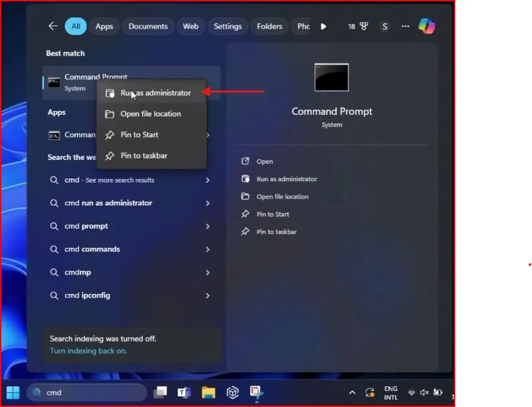Click the Command Prompt best match icon
This screenshot has width=532, height=407.
[x=54, y=82]
